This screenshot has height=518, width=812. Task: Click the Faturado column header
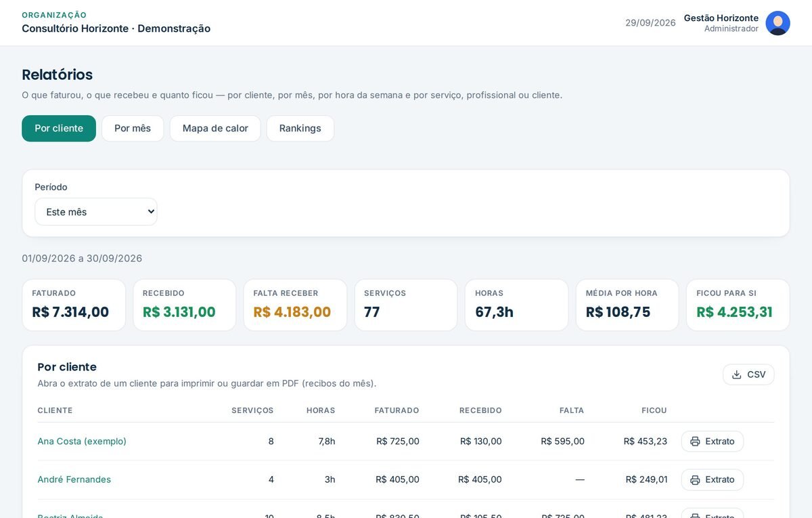397,410
